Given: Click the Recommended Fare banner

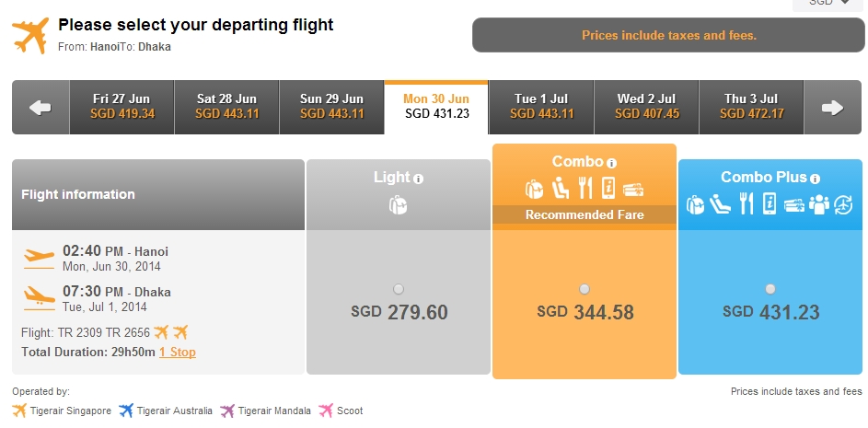Looking at the screenshot, I should pyautogui.click(x=584, y=214).
